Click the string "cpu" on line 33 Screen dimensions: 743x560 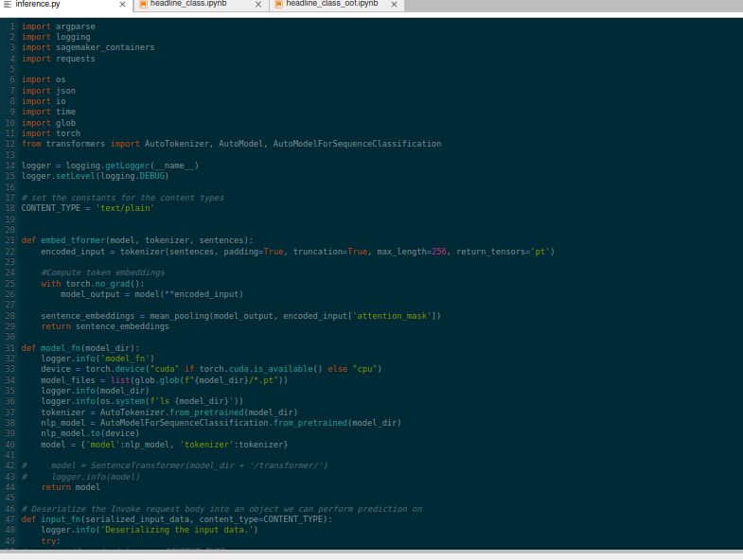pyautogui.click(x=364, y=369)
